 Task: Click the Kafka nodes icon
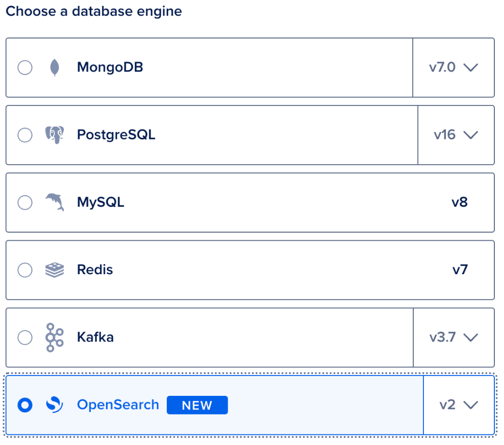click(x=55, y=338)
